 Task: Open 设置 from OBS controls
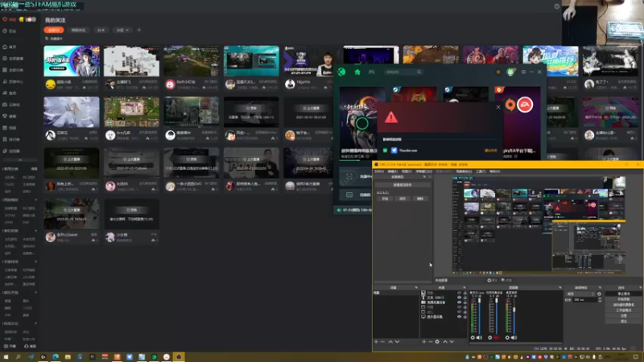pos(623,315)
